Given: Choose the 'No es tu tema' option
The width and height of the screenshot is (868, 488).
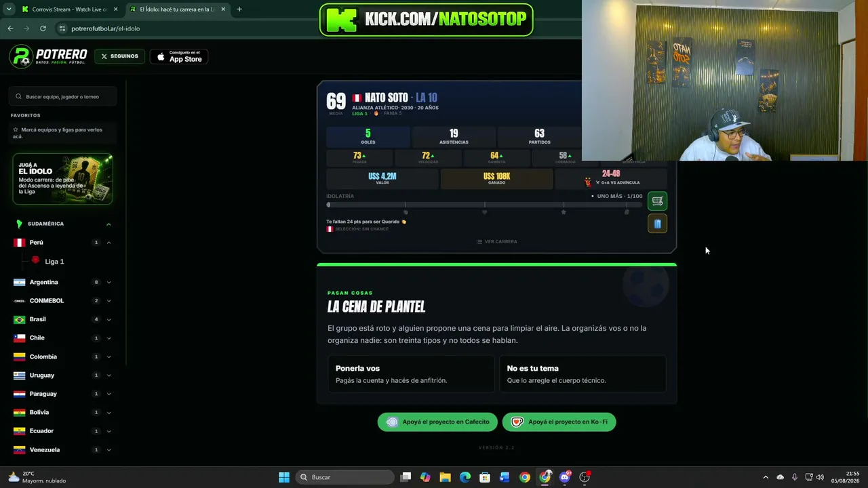Looking at the screenshot, I should coord(583,374).
